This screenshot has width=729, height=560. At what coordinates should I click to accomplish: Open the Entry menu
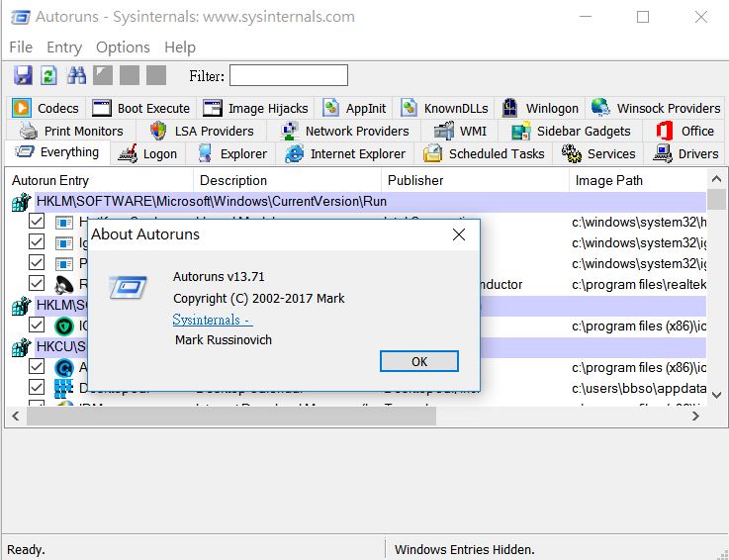click(x=64, y=47)
